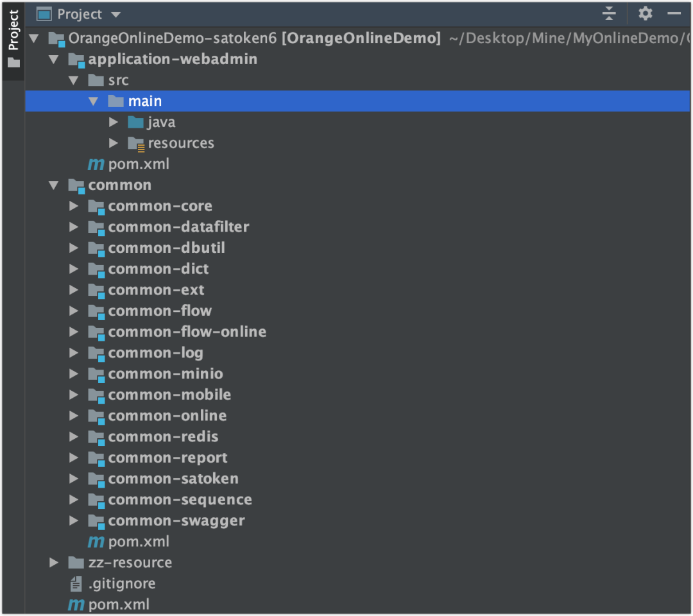
Task: Click the common-online module icon
Action: point(96,416)
